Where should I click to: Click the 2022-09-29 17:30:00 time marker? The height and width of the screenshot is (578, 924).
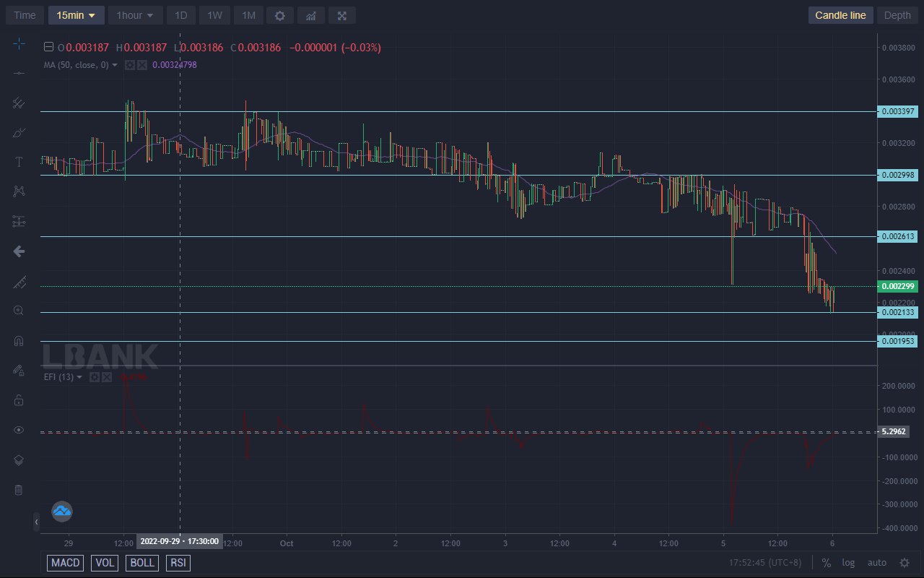click(180, 540)
